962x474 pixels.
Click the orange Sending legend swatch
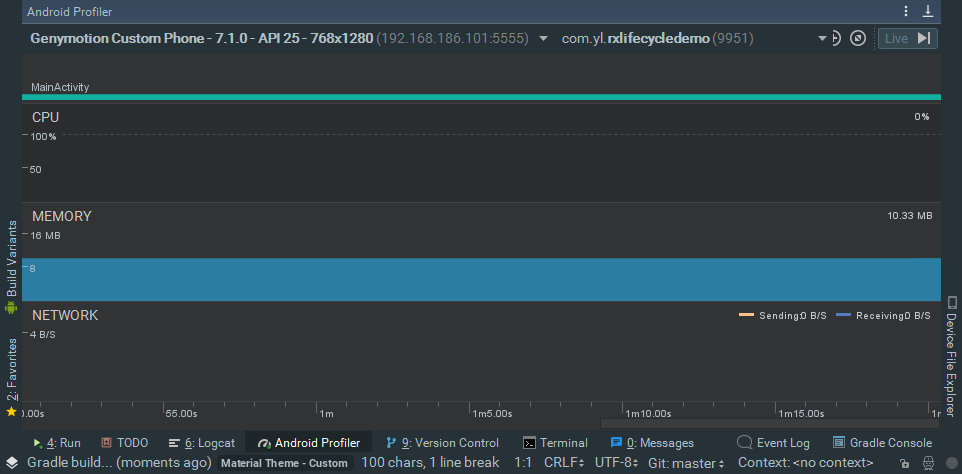pos(746,315)
